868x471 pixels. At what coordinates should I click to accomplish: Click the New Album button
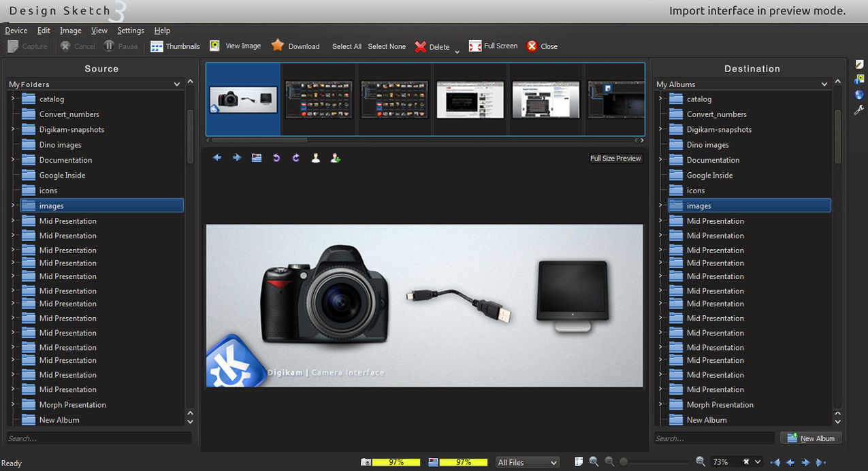[x=811, y=438]
